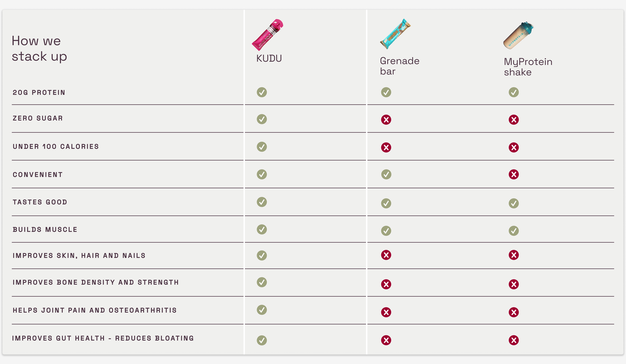Click the "How we stack up" title
The height and width of the screenshot is (364, 626).
pyautogui.click(x=39, y=48)
